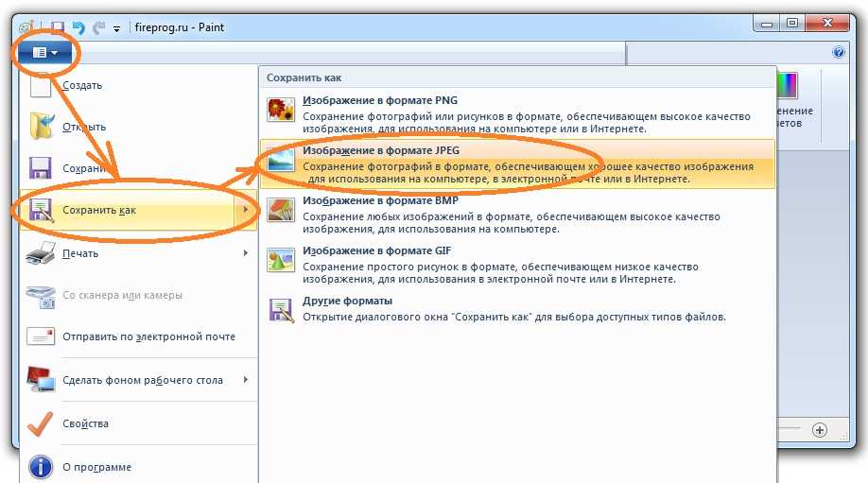Image resolution: width=868 pixels, height=483 pixels.
Task: Click the folder Open icon
Action: click(42, 126)
